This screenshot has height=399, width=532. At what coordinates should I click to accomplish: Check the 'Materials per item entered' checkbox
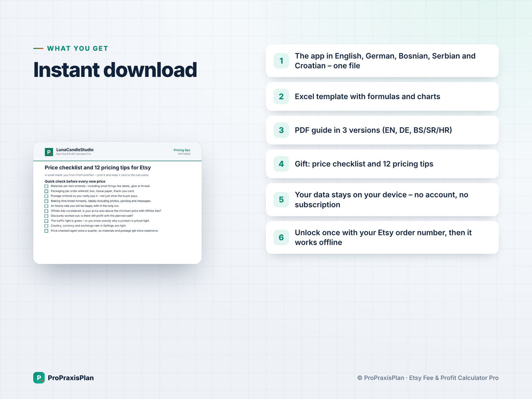point(46,187)
